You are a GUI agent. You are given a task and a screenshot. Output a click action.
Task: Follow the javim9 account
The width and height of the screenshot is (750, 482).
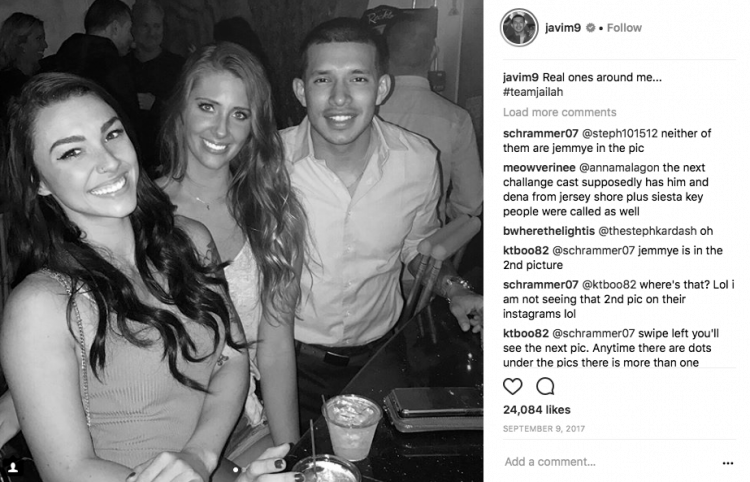coord(624,28)
